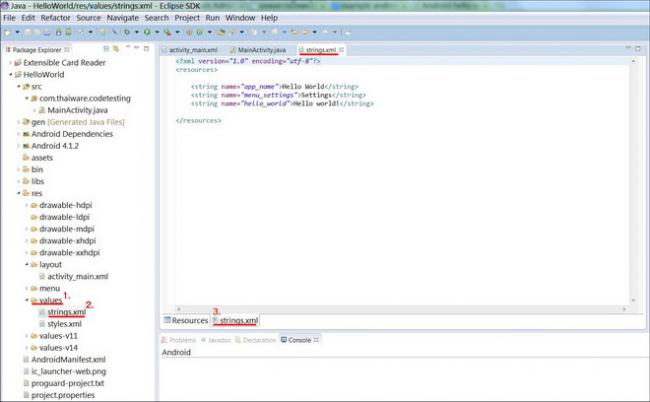Click the External Tools run icon

coord(167,32)
